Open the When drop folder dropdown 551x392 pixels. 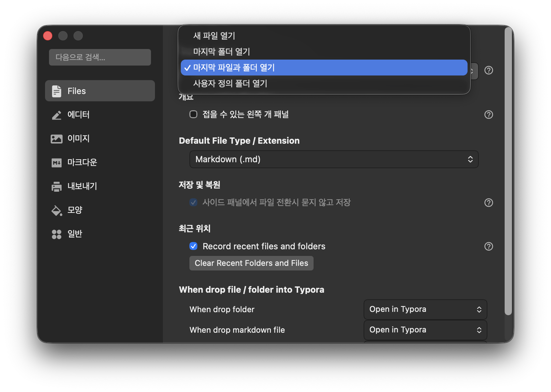click(425, 309)
